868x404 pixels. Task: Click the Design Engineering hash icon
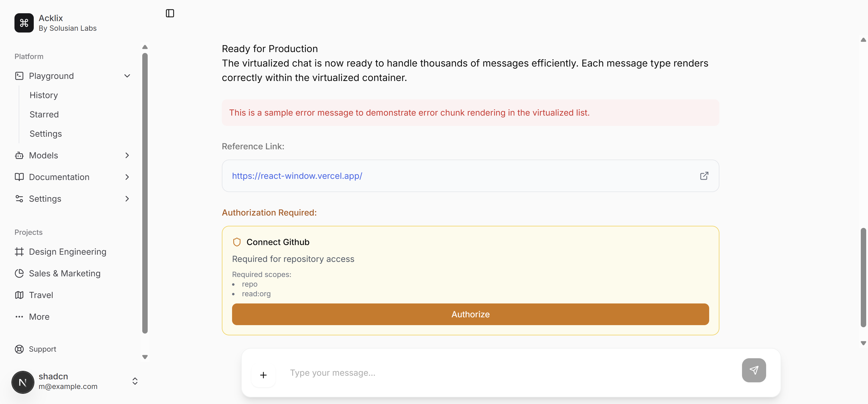coord(19,251)
